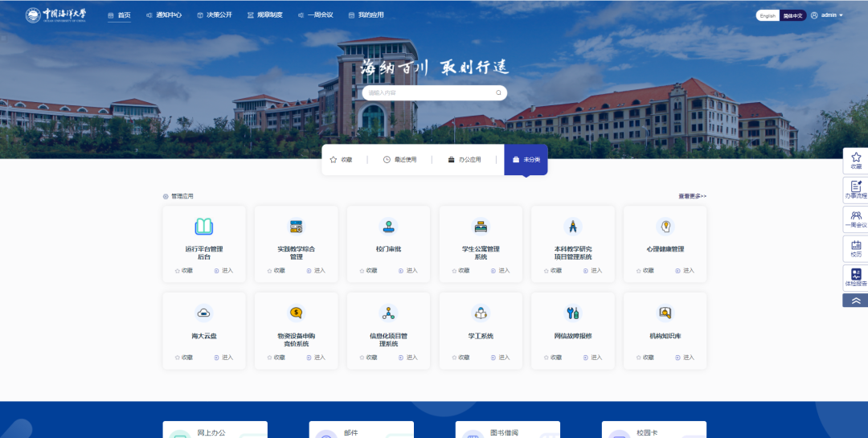Click 进入 for 物资设备申购竞价系统
Image resolution: width=868 pixels, height=438 pixels.
coord(316,358)
